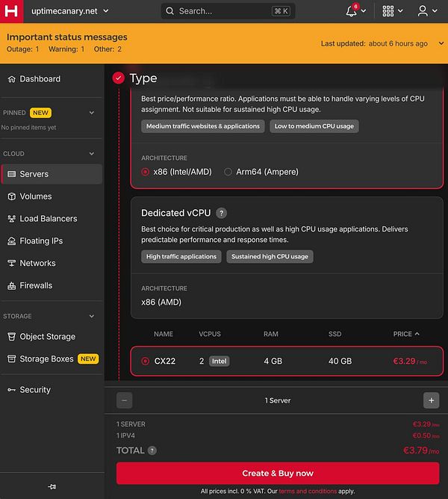Click the NAME column header

[x=164, y=334]
